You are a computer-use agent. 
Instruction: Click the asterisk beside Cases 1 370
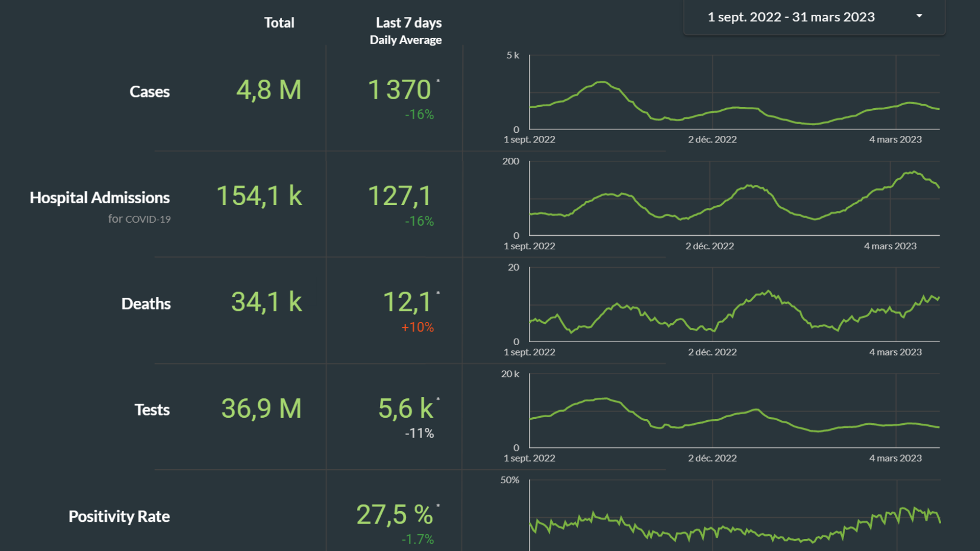pyautogui.click(x=438, y=81)
